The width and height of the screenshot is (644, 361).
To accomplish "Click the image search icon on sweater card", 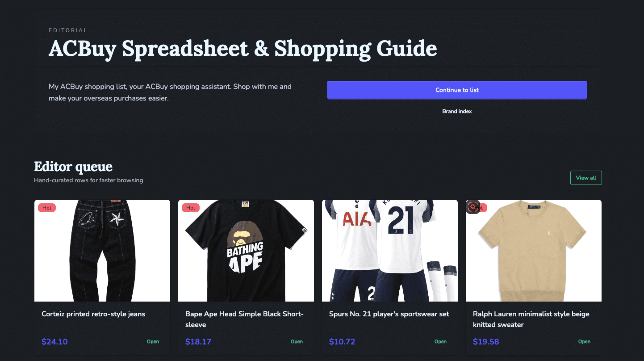I will [x=473, y=207].
